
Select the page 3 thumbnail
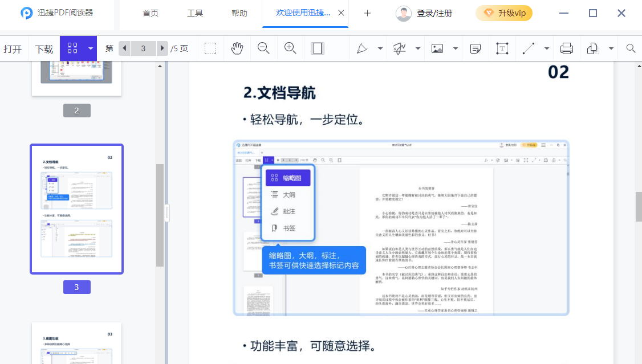[x=76, y=208]
